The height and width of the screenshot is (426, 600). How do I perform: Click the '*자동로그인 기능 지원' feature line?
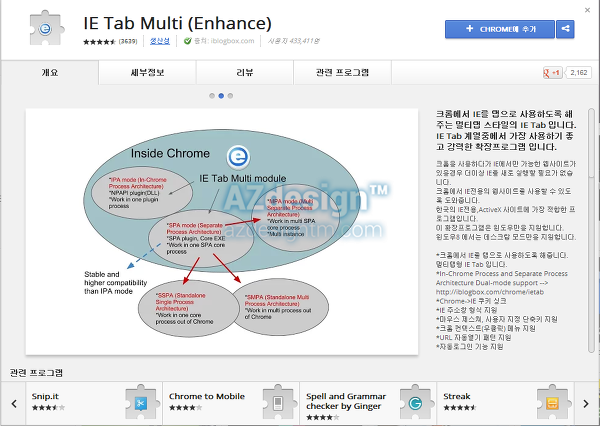[470, 347]
